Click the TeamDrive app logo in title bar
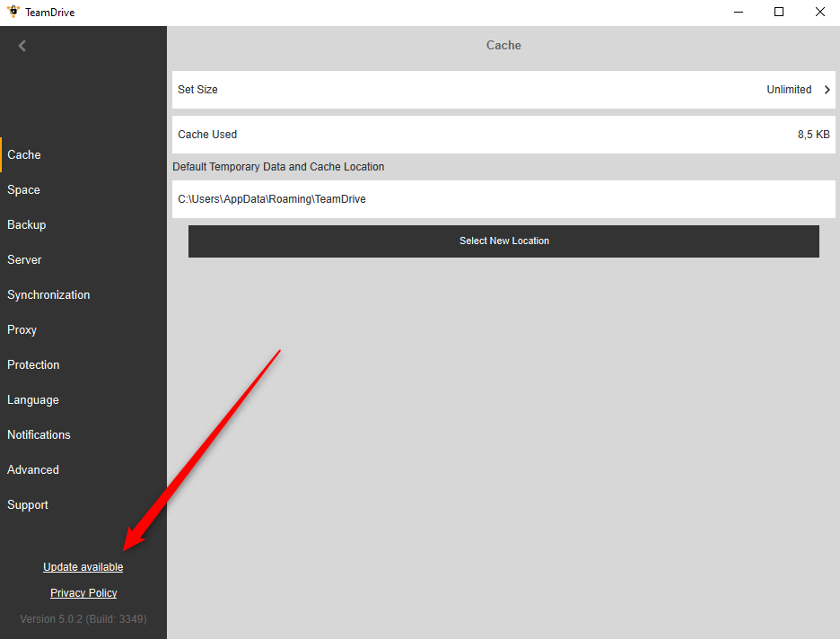The width and height of the screenshot is (840, 639). pyautogui.click(x=13, y=12)
